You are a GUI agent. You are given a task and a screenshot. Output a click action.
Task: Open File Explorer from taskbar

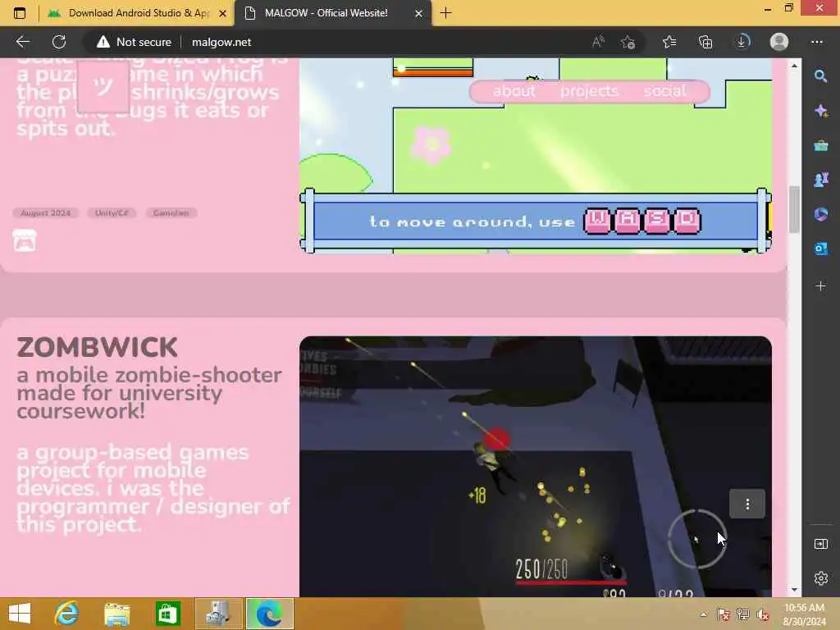(117, 614)
